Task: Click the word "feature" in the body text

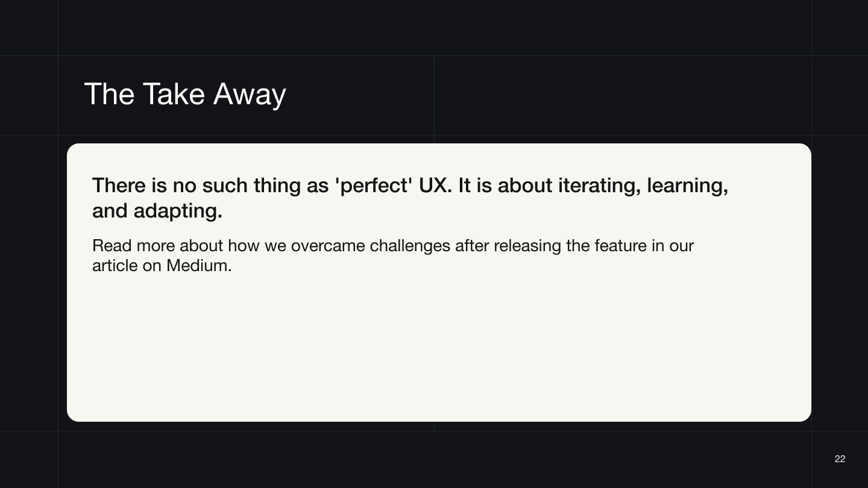Action: point(620,246)
